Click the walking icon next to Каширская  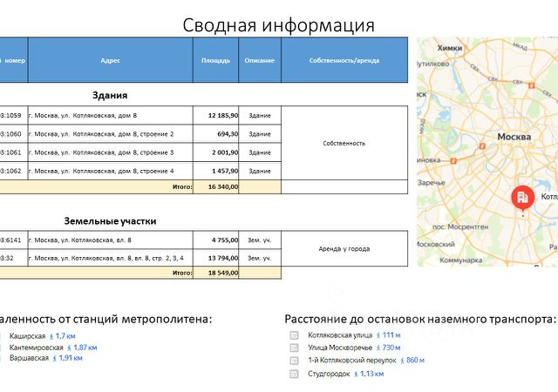[x=51, y=336]
